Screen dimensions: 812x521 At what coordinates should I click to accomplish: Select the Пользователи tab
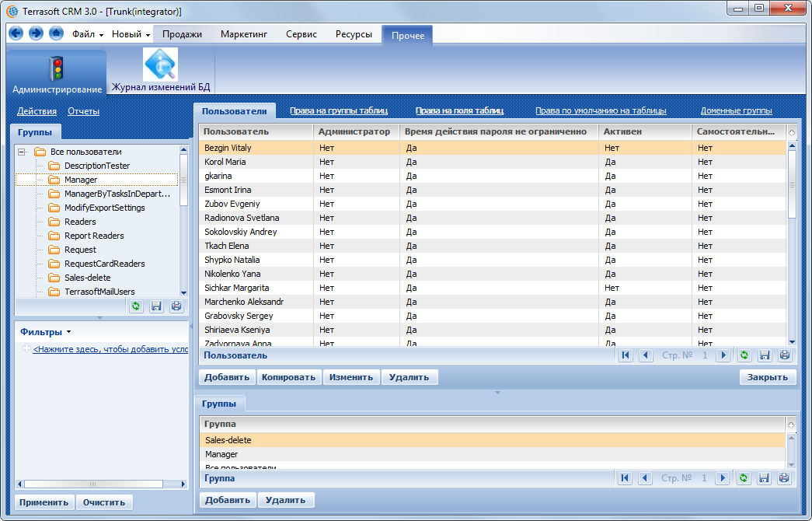[x=234, y=111]
